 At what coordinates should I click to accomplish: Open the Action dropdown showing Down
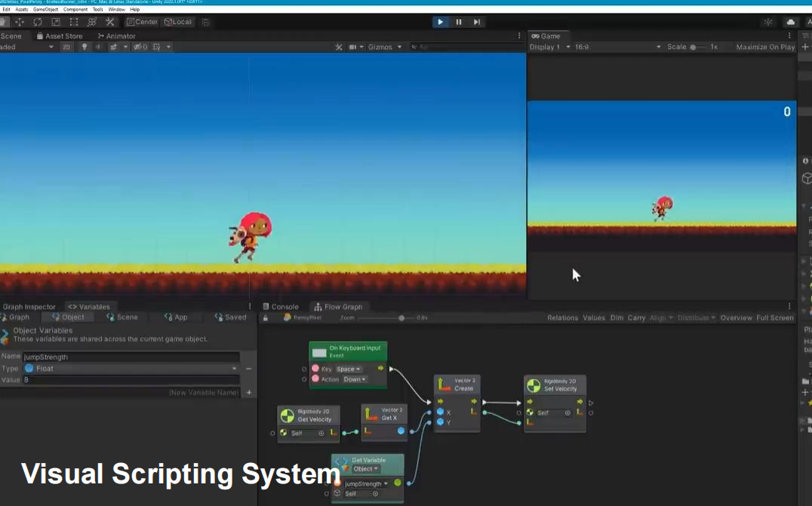355,379
